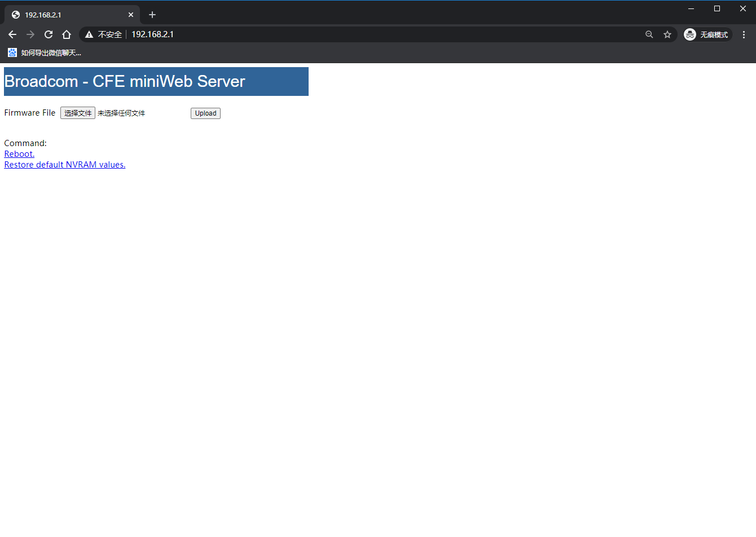Click the Reboot link
Screen dimensions: 756x537
[19, 154]
